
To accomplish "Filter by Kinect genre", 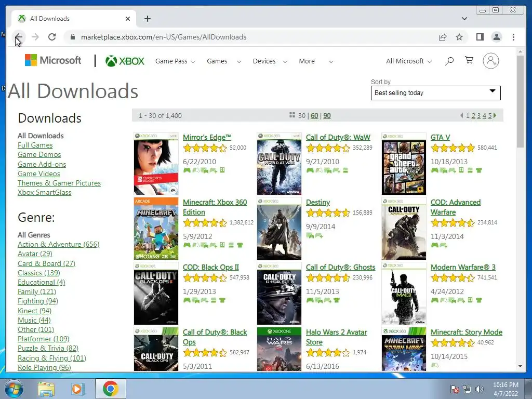I will [x=35, y=311].
